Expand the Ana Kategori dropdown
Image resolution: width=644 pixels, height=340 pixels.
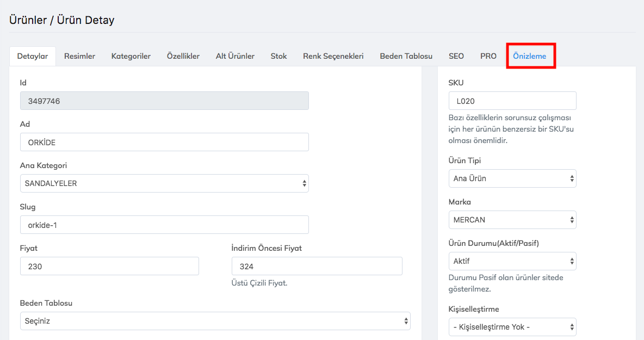click(164, 183)
